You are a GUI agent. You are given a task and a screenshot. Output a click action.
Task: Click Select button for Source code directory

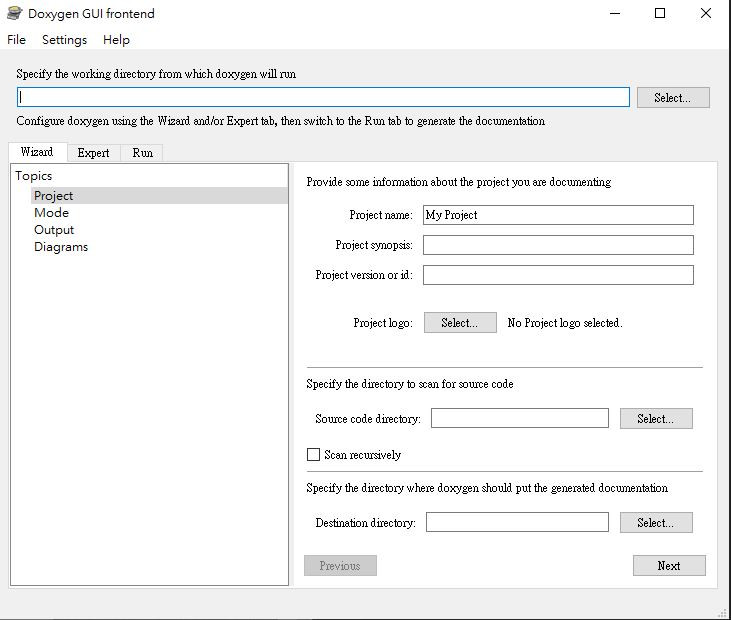coord(656,419)
